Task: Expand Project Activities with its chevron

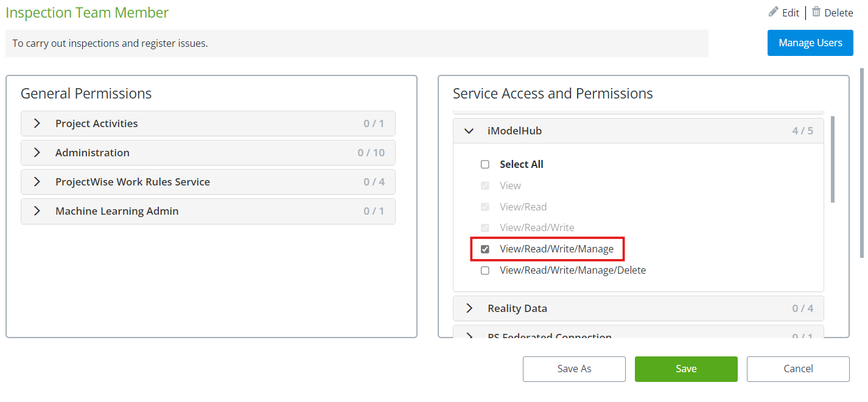Action: pyautogui.click(x=37, y=123)
